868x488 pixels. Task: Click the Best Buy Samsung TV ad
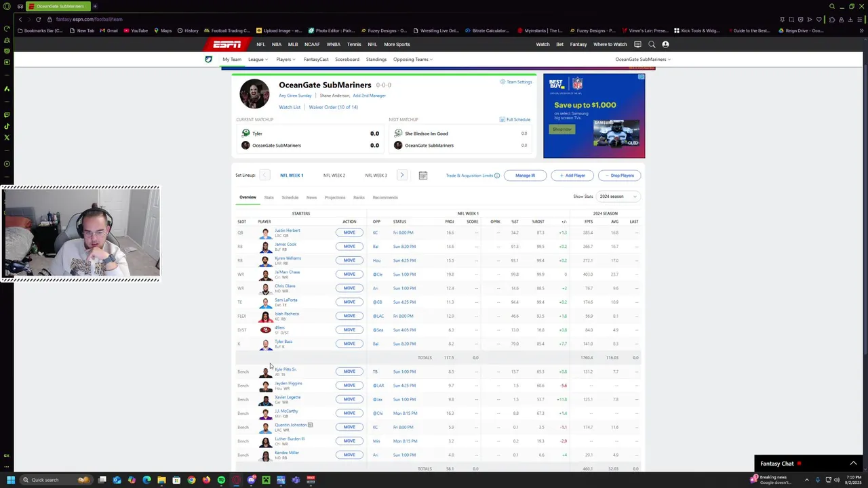click(x=594, y=116)
